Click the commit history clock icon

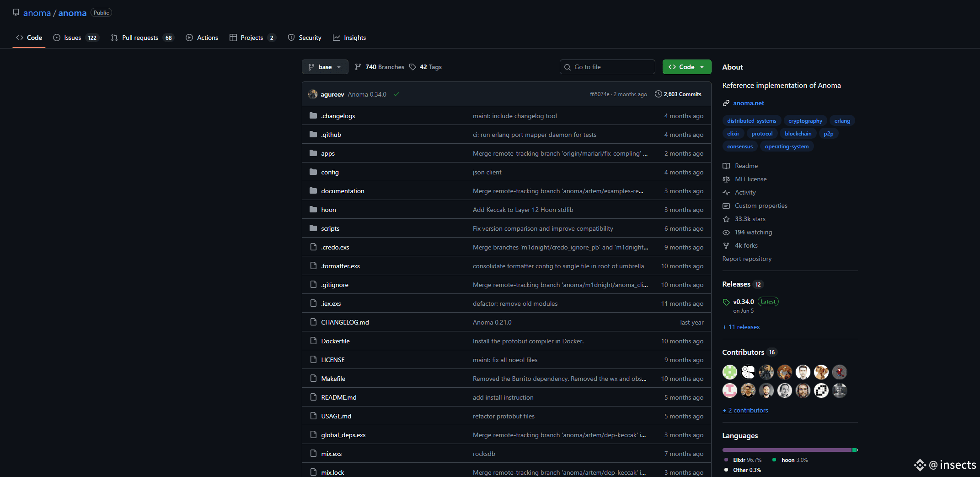[658, 94]
